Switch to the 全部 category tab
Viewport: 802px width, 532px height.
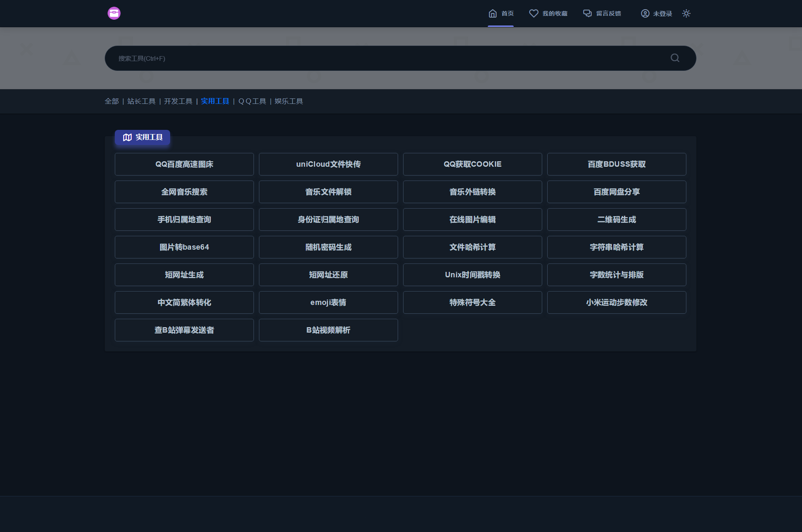point(111,101)
